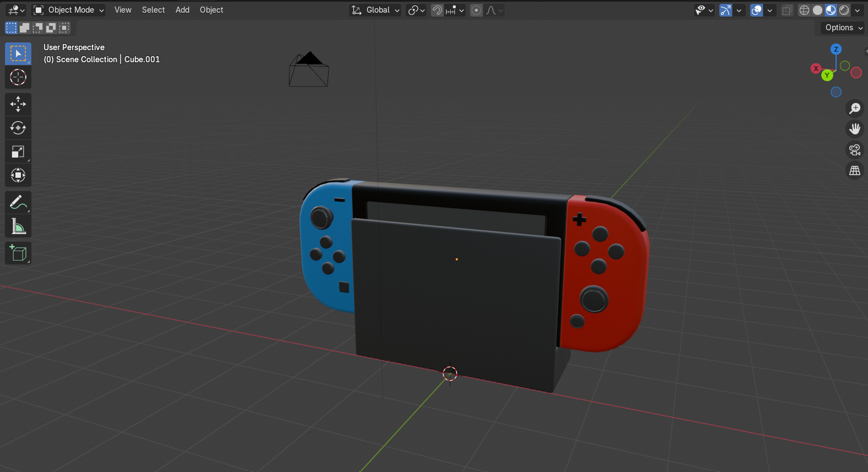Align view to the blue Z axis
This screenshot has width=868, height=472.
pos(836,49)
